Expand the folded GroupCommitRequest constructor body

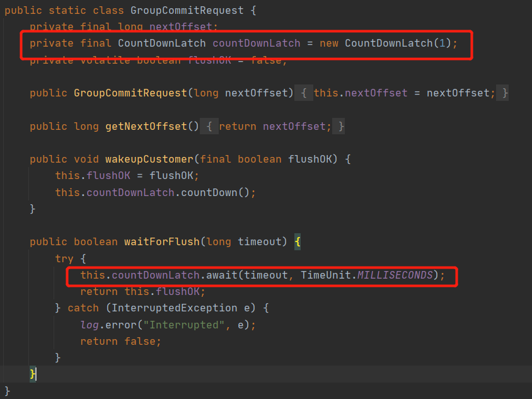pos(303,93)
